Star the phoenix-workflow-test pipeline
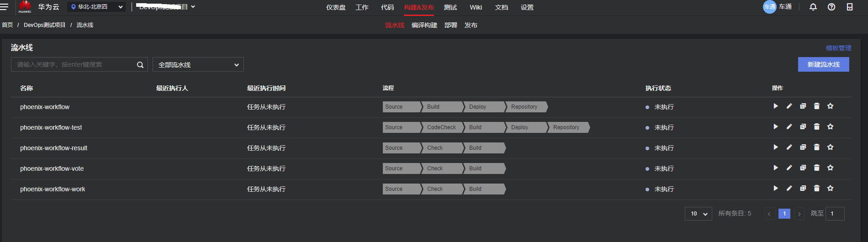The width and height of the screenshot is (868, 242). [830, 126]
